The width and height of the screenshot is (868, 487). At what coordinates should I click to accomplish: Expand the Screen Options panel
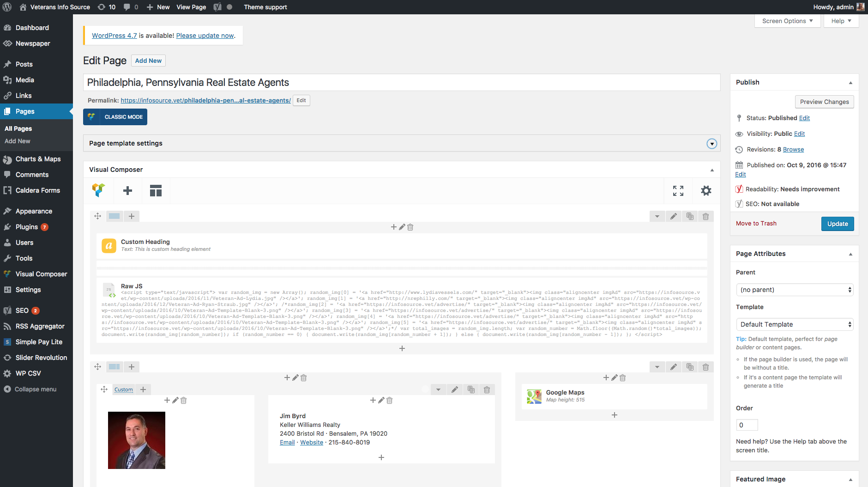click(x=788, y=21)
